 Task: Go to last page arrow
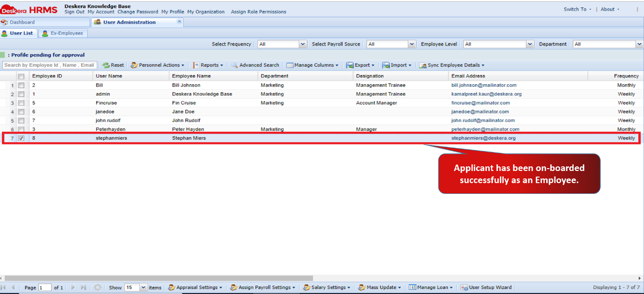(83, 287)
